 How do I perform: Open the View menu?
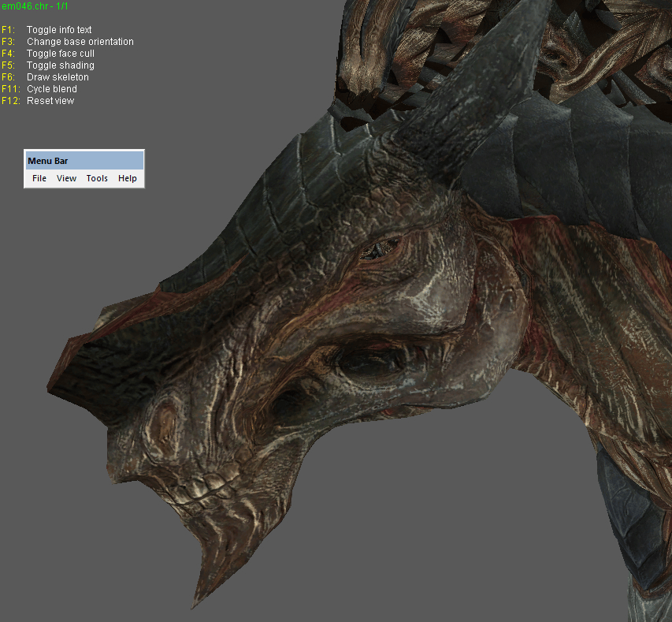(66, 178)
